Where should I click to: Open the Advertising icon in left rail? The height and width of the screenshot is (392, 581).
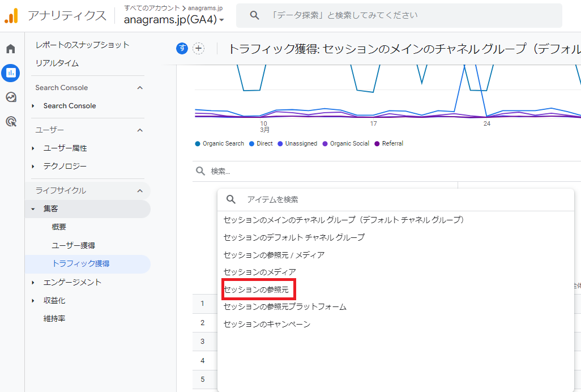tap(11, 121)
